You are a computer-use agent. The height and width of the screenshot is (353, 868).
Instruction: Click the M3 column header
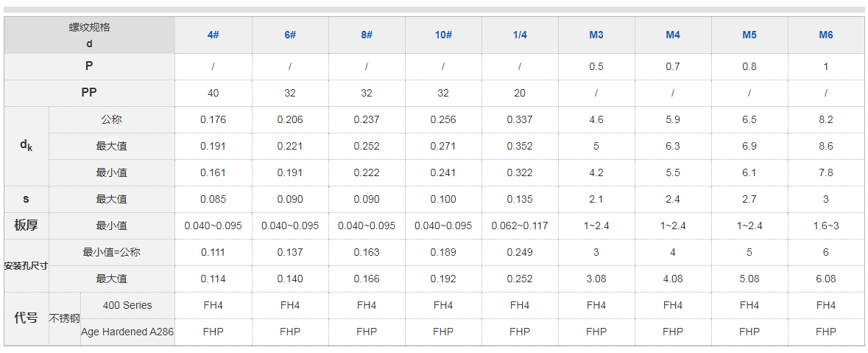pos(596,35)
